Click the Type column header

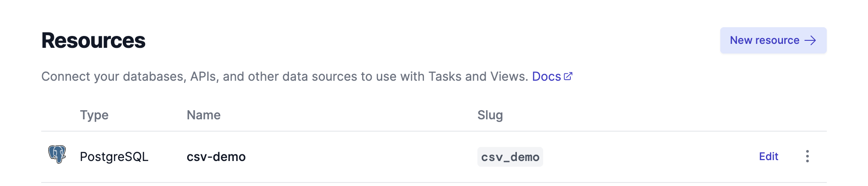click(x=94, y=115)
